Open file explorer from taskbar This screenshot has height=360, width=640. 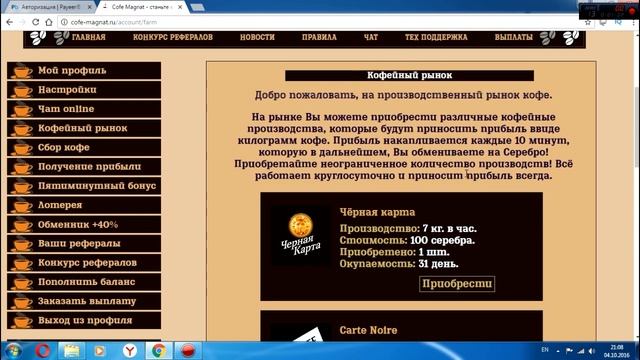[71, 351]
